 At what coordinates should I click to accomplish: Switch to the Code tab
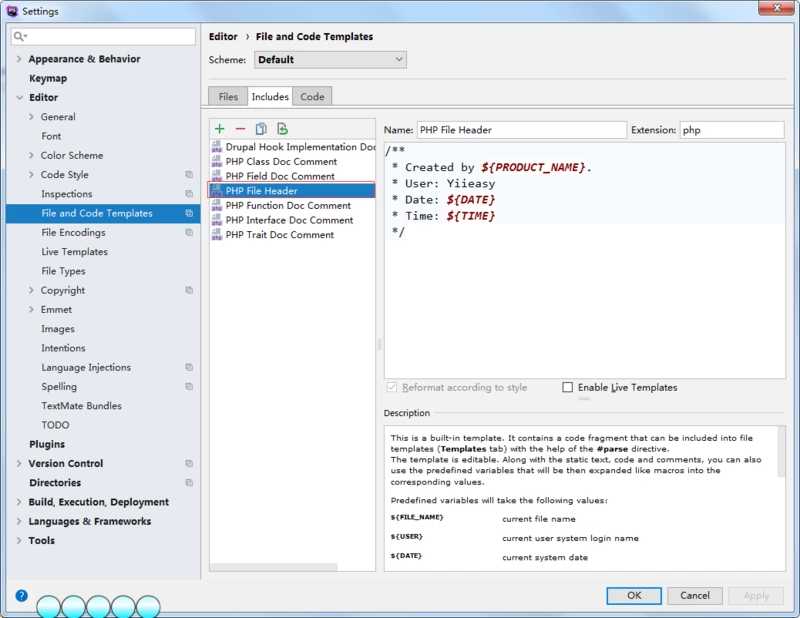point(312,96)
